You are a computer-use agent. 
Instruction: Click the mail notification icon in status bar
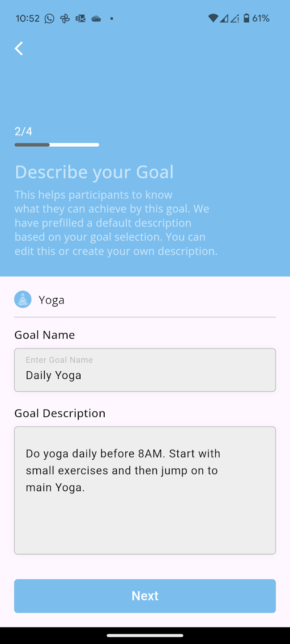pyautogui.click(x=81, y=18)
